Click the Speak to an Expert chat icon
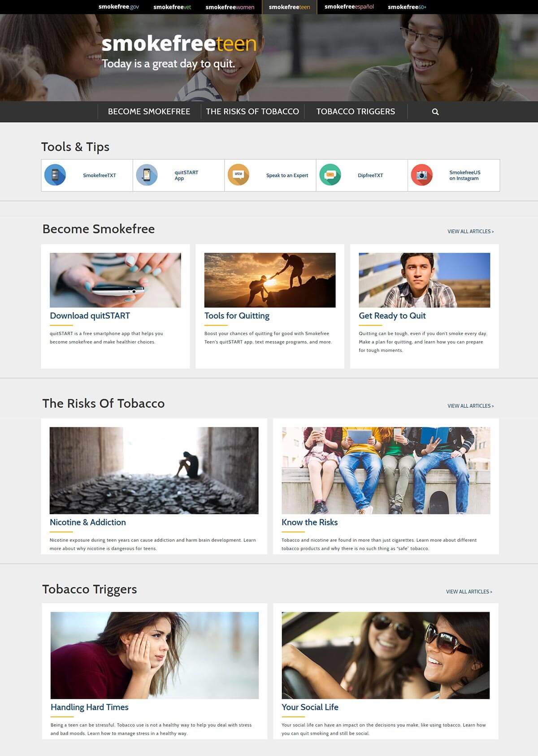Screen dimensions: 538x756 pos(239,175)
